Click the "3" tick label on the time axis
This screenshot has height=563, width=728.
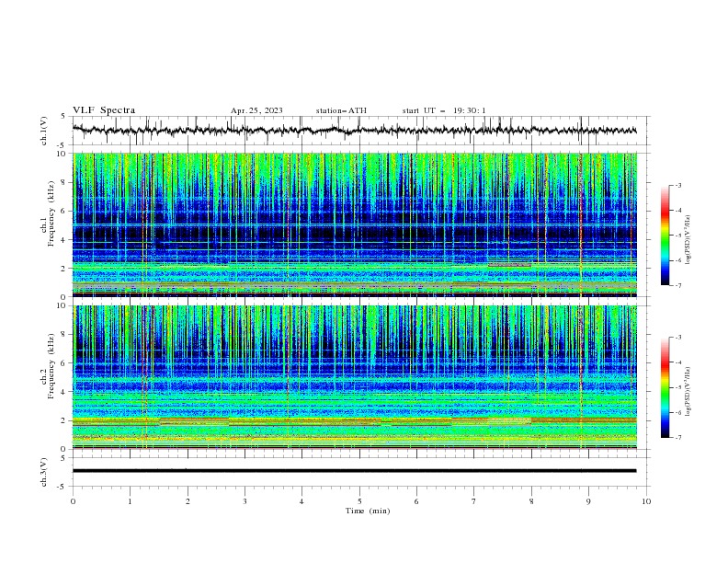(245, 501)
